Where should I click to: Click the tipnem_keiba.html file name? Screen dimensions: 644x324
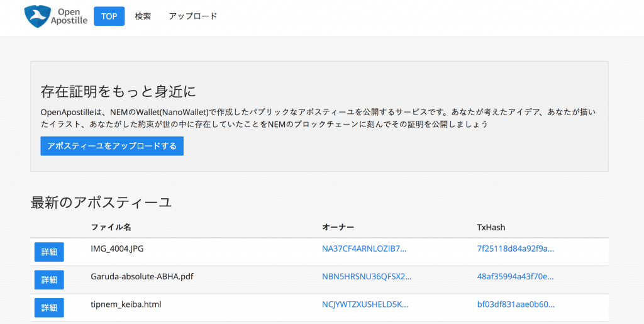point(126,304)
